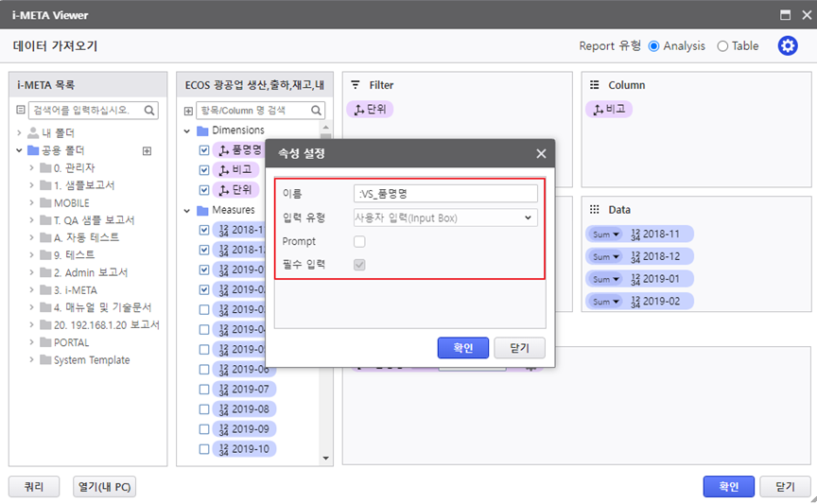The image size is (817, 504).
Task: Expand the 1. 샘플보고서 folder
Action: click(32, 185)
